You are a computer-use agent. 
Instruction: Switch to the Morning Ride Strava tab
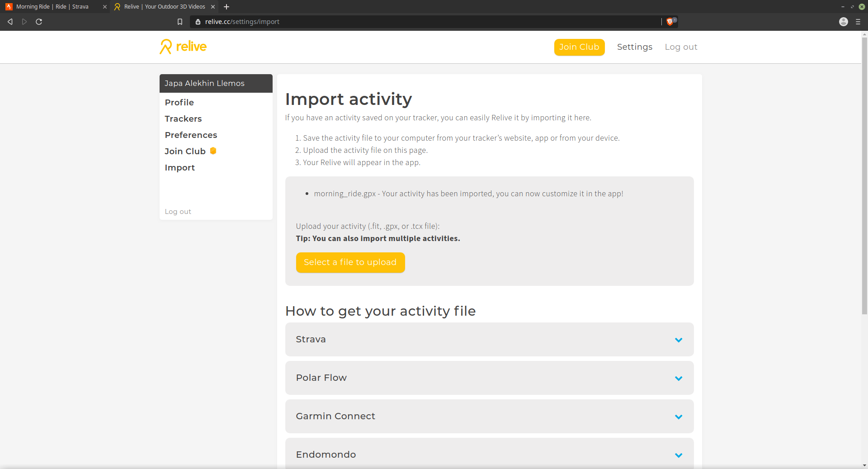(x=52, y=7)
